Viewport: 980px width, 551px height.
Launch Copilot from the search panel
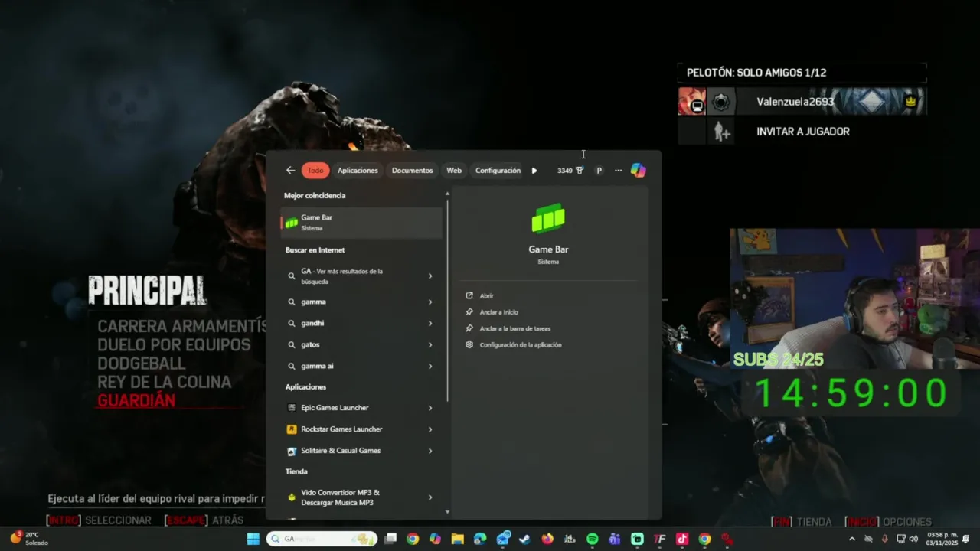point(638,171)
